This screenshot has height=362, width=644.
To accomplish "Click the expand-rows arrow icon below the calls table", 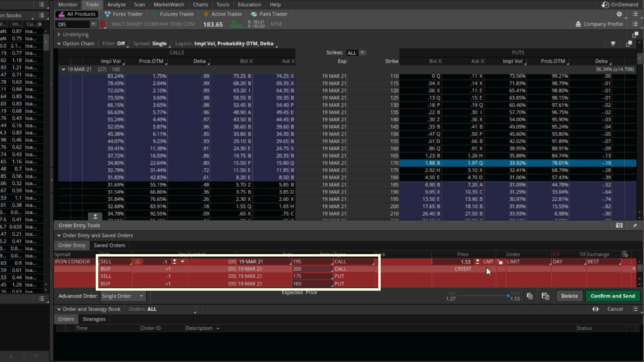I will 95,216.
